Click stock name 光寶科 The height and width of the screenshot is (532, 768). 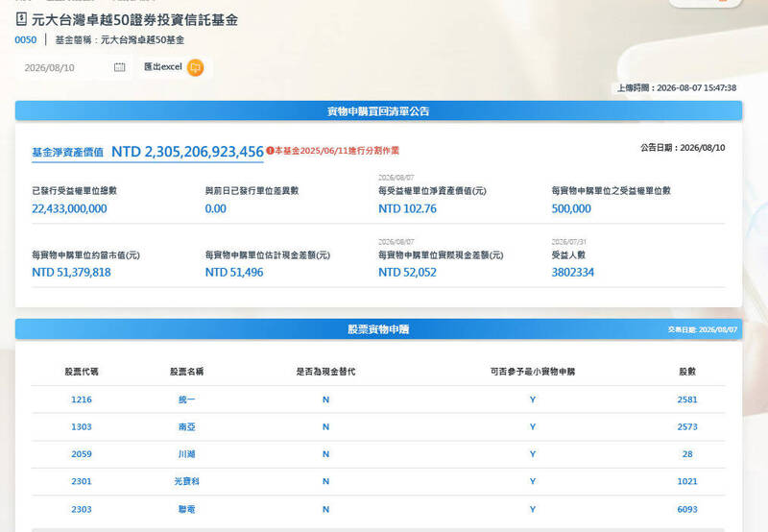(186, 481)
